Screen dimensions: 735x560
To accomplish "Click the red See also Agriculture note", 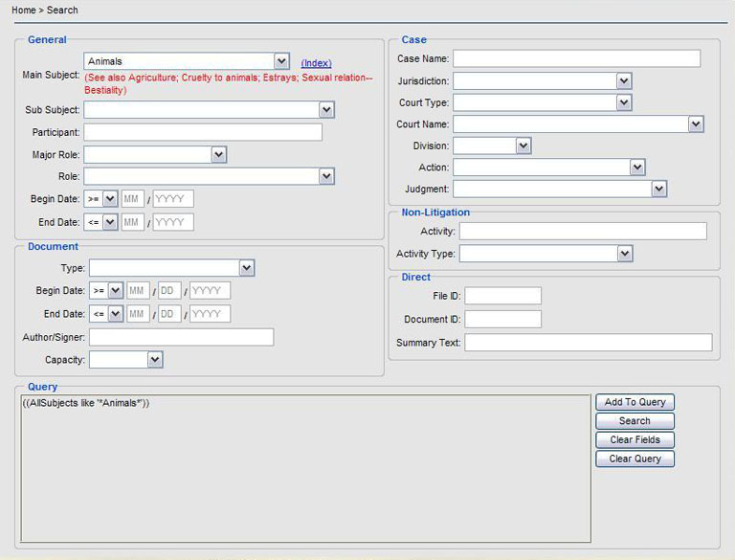I will click(229, 83).
